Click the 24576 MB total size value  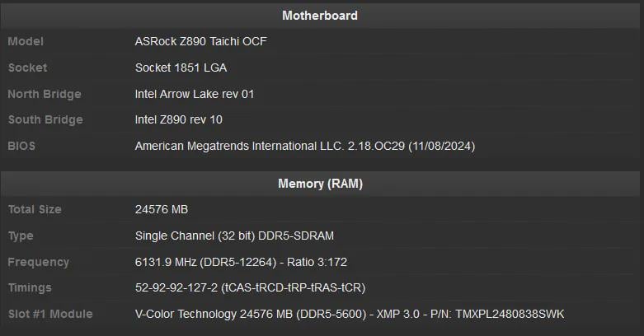click(x=162, y=209)
